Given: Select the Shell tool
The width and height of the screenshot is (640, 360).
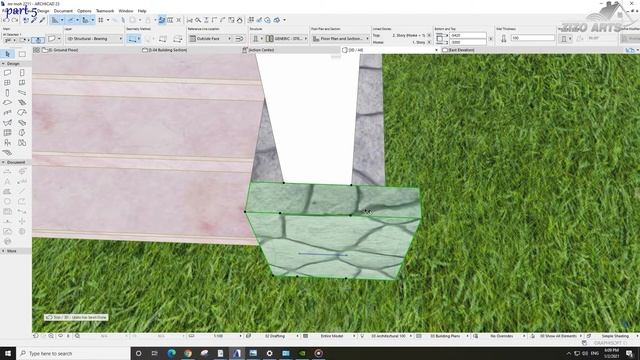Looking at the screenshot, I should (7, 122).
